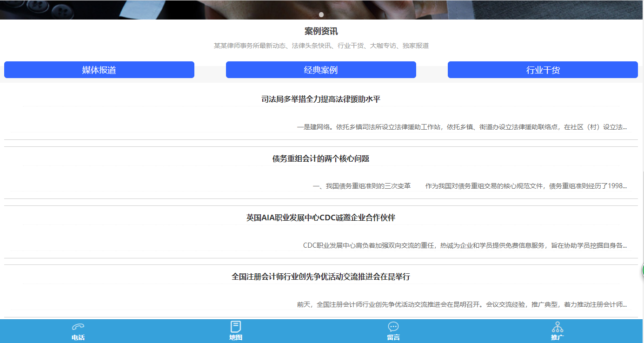This screenshot has height=343, width=644.
Task: Switch to the 媒体报道 tab
Action: click(99, 70)
